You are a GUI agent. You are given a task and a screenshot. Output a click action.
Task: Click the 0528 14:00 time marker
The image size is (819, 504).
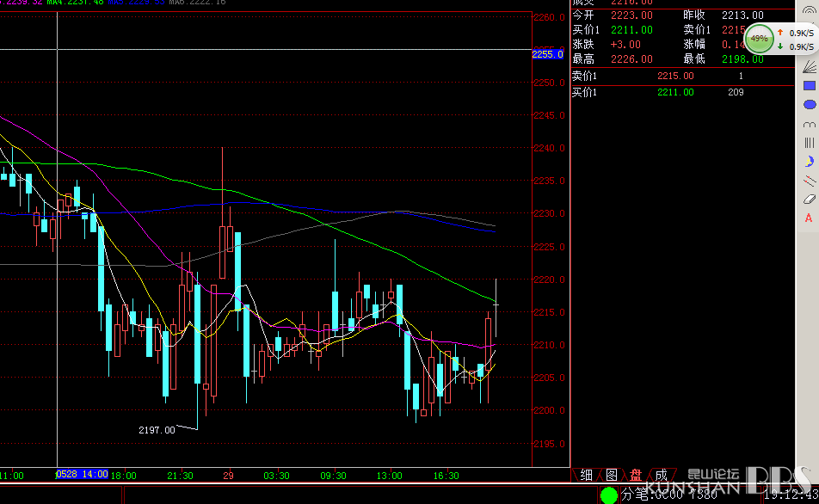pyautogui.click(x=82, y=474)
